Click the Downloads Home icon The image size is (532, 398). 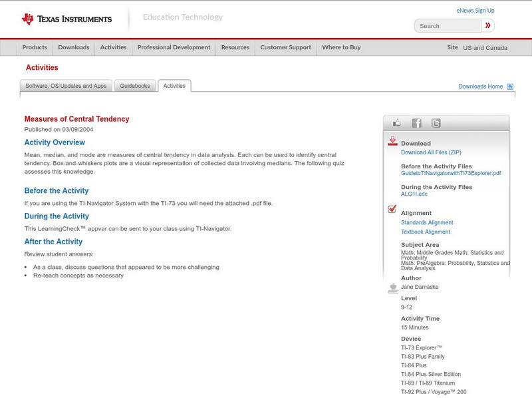510,87
